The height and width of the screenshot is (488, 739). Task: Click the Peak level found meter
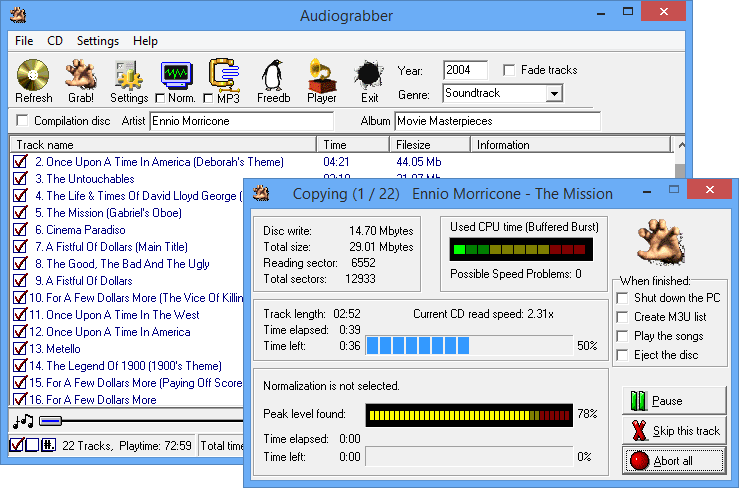(469, 415)
